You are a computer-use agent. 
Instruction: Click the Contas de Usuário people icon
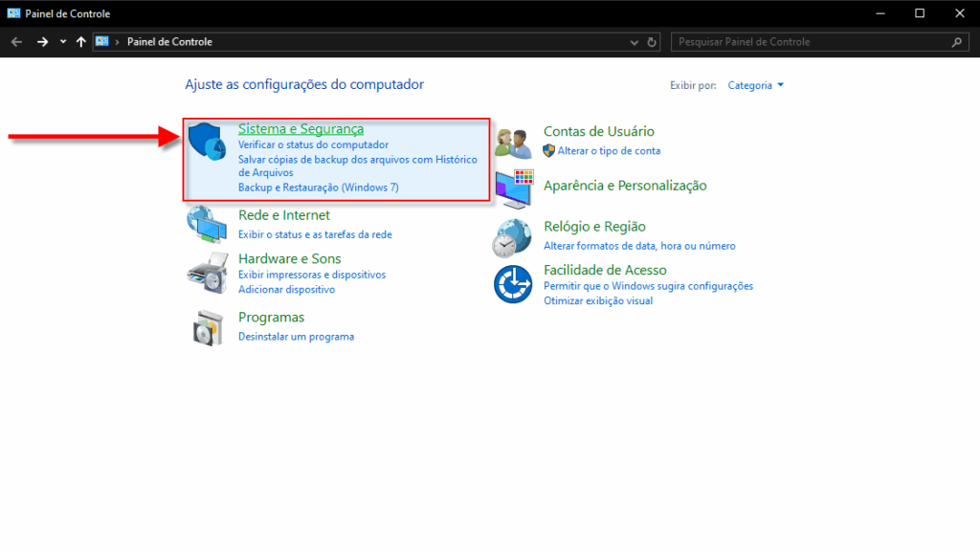coord(513,143)
